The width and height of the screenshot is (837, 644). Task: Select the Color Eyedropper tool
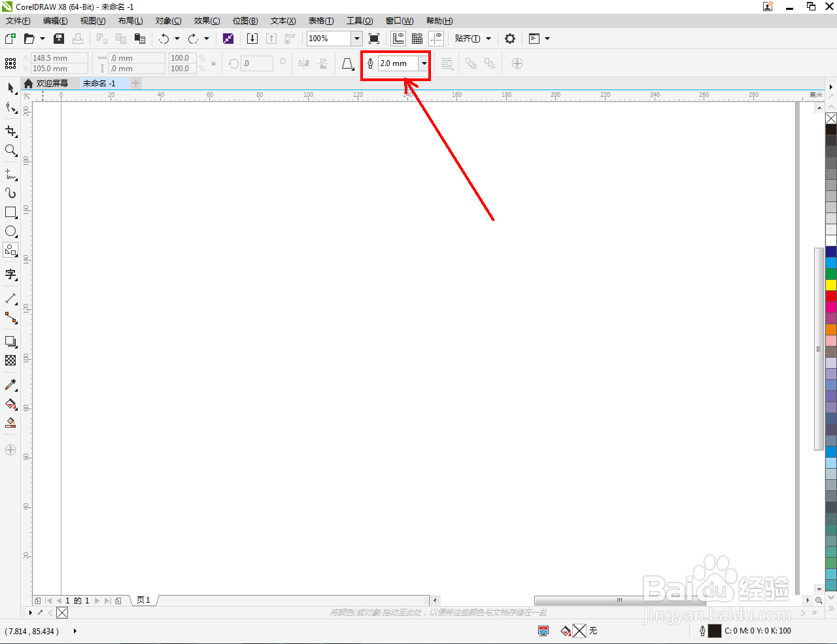pos(10,385)
